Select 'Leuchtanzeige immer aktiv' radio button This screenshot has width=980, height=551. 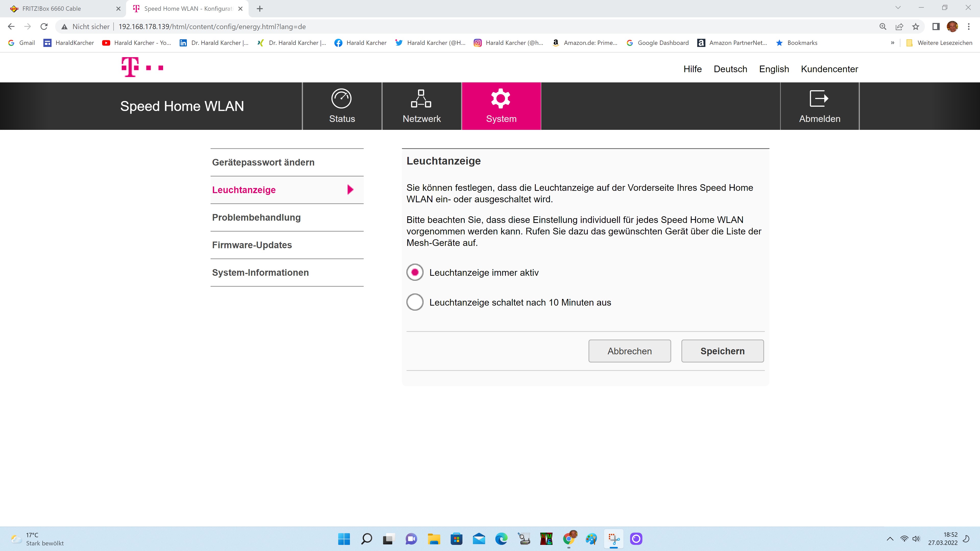coord(415,273)
